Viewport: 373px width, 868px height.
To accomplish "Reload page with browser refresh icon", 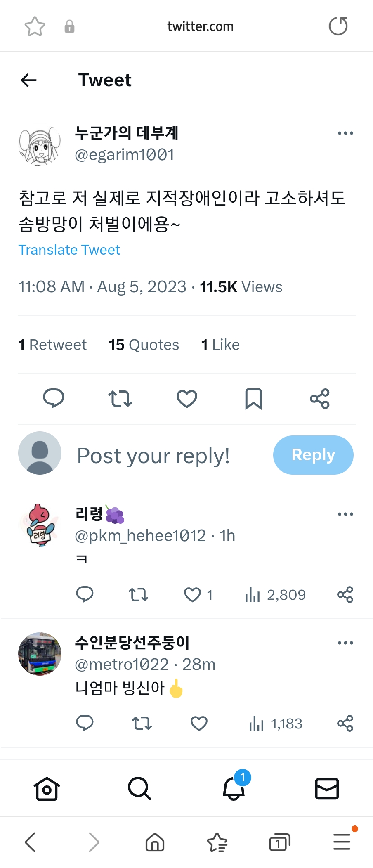I will tap(338, 26).
